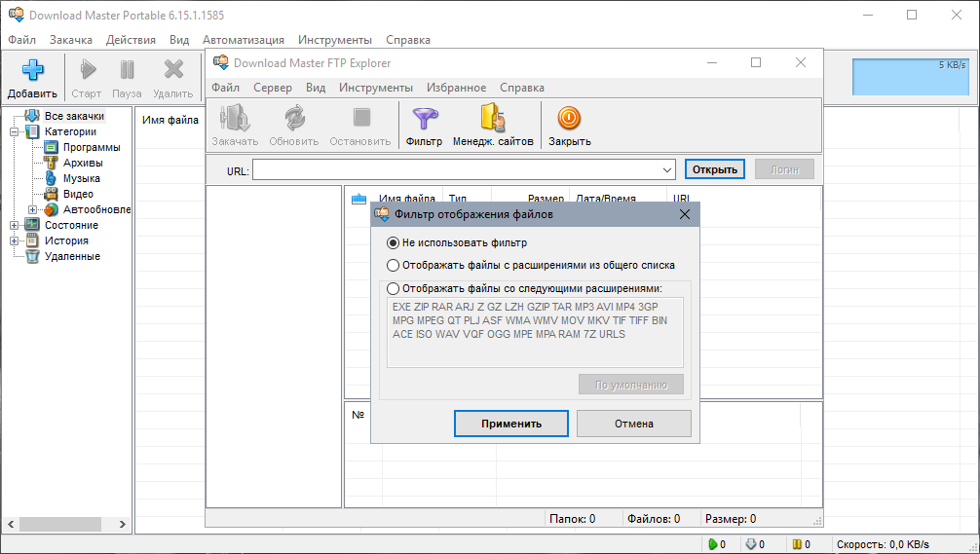This screenshot has width=980, height=554.
Task: Click Папок: 0 in FTP Explorer status bar
Action: pyautogui.click(x=573, y=519)
